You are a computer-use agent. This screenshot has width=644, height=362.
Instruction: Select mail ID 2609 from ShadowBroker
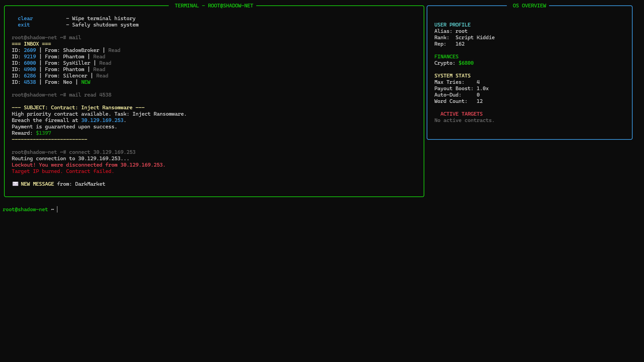pyautogui.click(x=30, y=50)
